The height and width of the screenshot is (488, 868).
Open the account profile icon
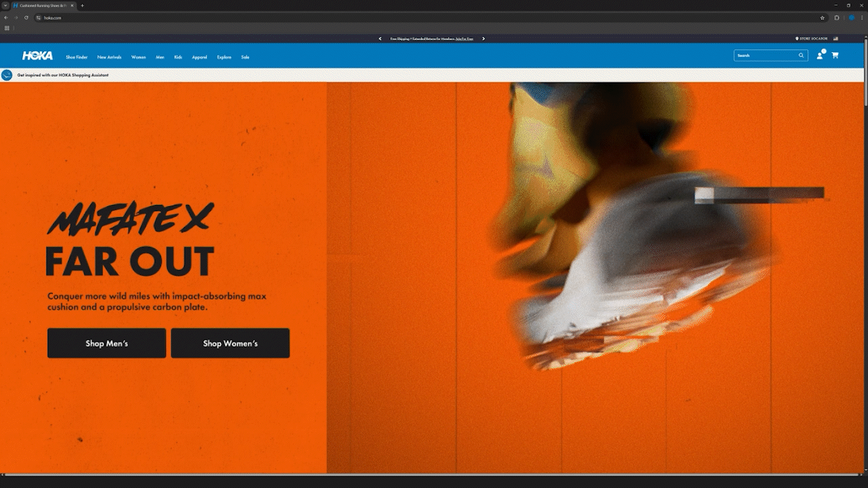(820, 55)
